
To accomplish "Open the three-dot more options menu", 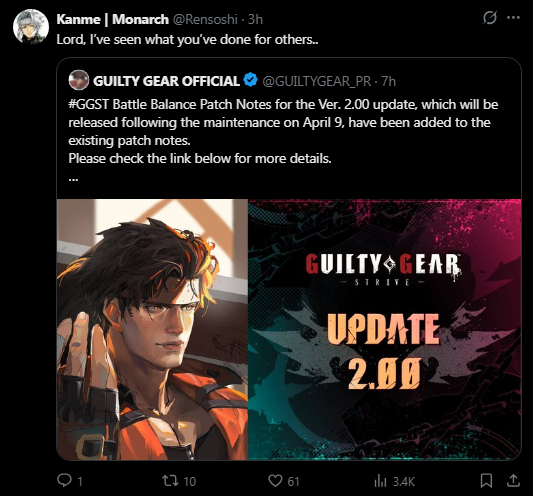I will click(x=513, y=18).
